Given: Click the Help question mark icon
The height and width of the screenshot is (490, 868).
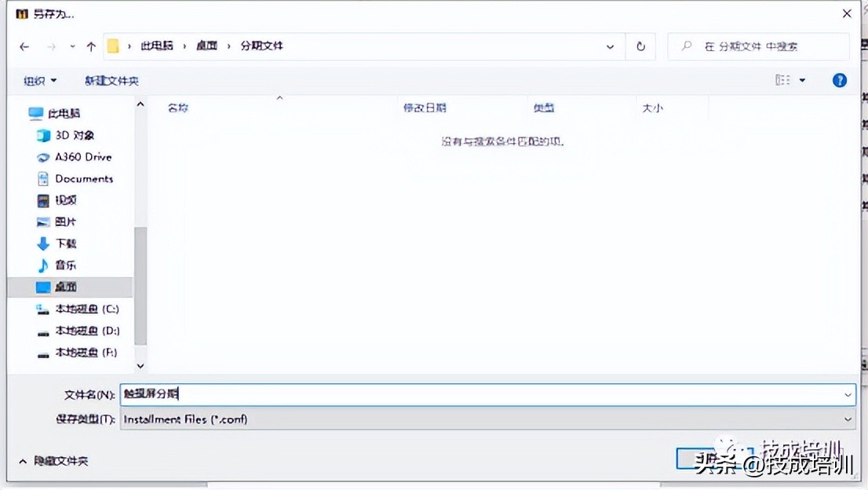Looking at the screenshot, I should click(839, 79).
